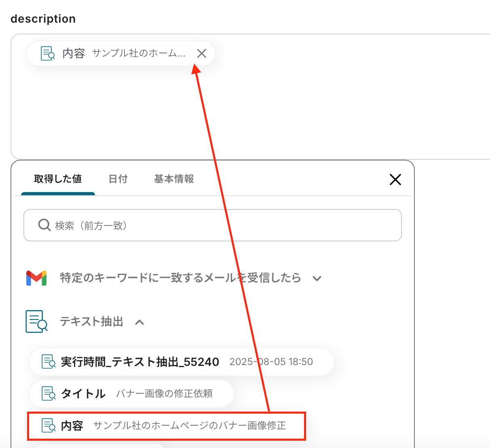Screen dimensions: 490x448
Task: Focus the 検索（前方一致） search field
Action: tap(213, 225)
